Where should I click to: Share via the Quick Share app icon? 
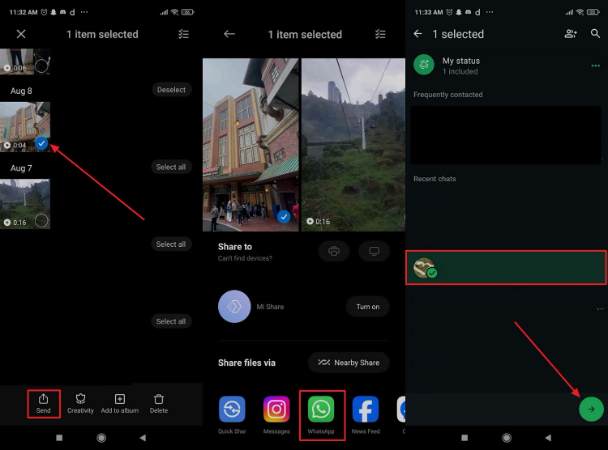coord(232,409)
